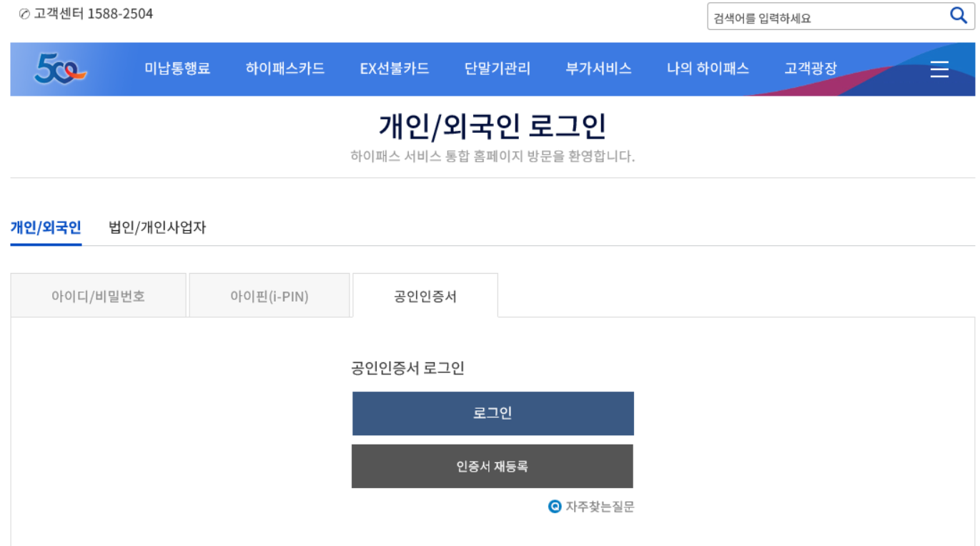Open the 고객광장 menu
980x546 pixels.
point(811,69)
